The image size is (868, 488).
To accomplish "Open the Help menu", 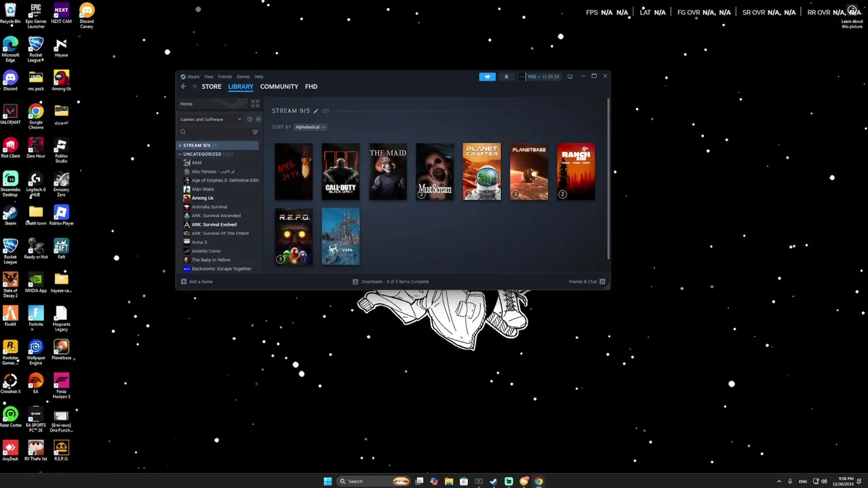I will click(259, 77).
